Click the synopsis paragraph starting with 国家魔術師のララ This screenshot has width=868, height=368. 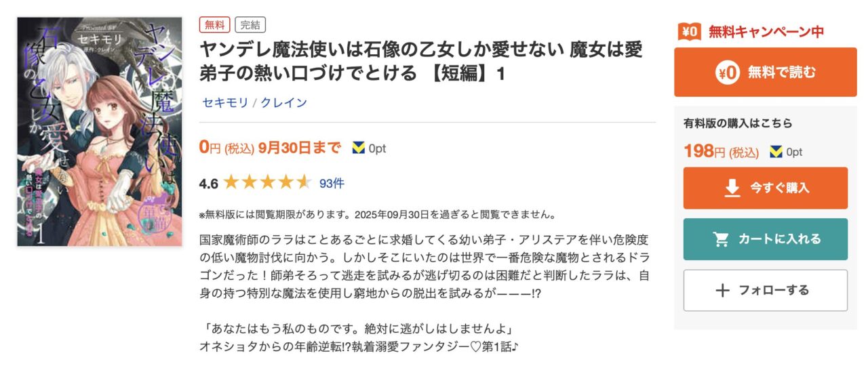tap(425, 267)
